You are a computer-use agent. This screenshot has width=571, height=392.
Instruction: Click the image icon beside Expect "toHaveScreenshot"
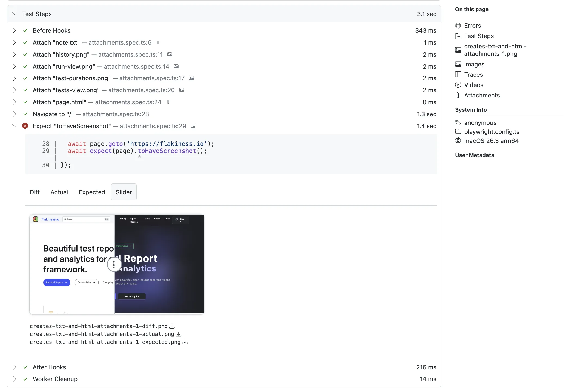pyautogui.click(x=193, y=126)
